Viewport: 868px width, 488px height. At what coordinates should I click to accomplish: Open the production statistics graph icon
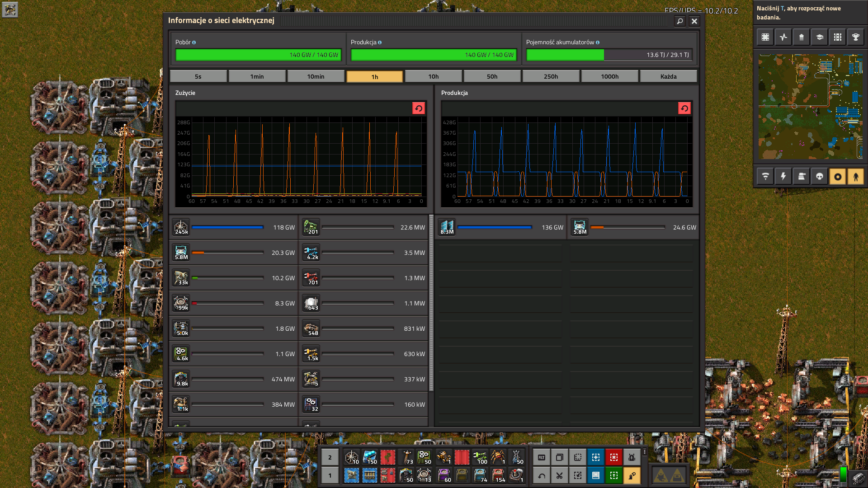tap(783, 37)
